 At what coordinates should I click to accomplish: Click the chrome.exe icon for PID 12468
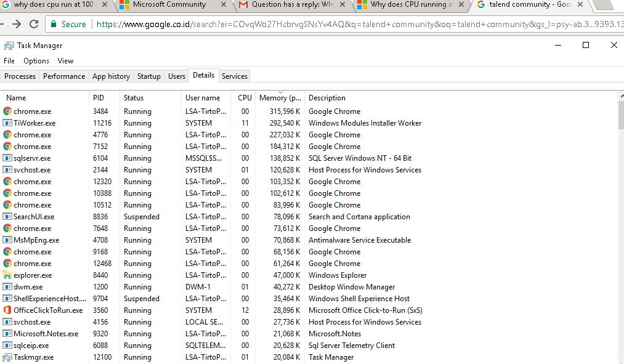(7, 264)
